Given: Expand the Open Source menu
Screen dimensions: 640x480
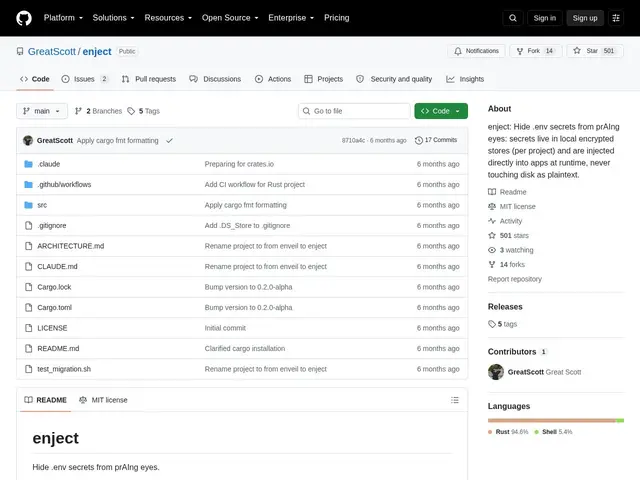Looking at the screenshot, I should click(x=230, y=18).
